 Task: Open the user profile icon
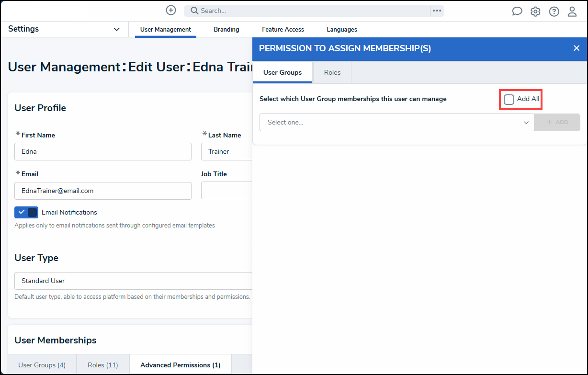[572, 11]
